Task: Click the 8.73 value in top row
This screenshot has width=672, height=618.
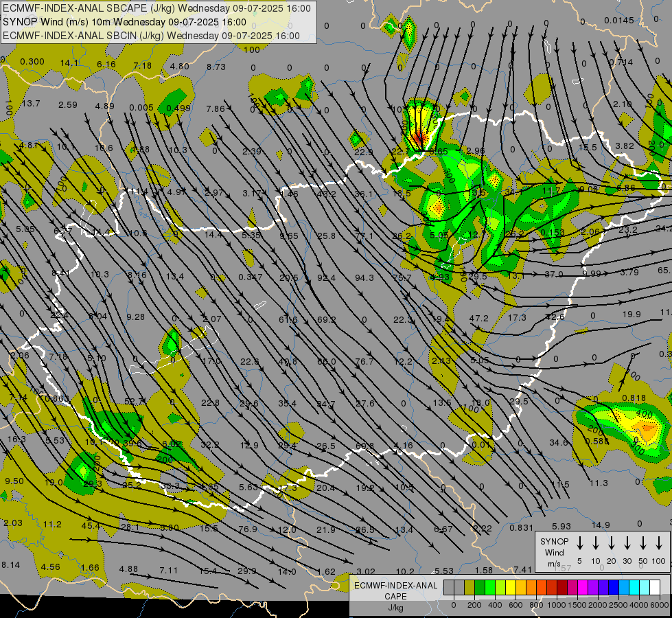Action: [x=216, y=67]
